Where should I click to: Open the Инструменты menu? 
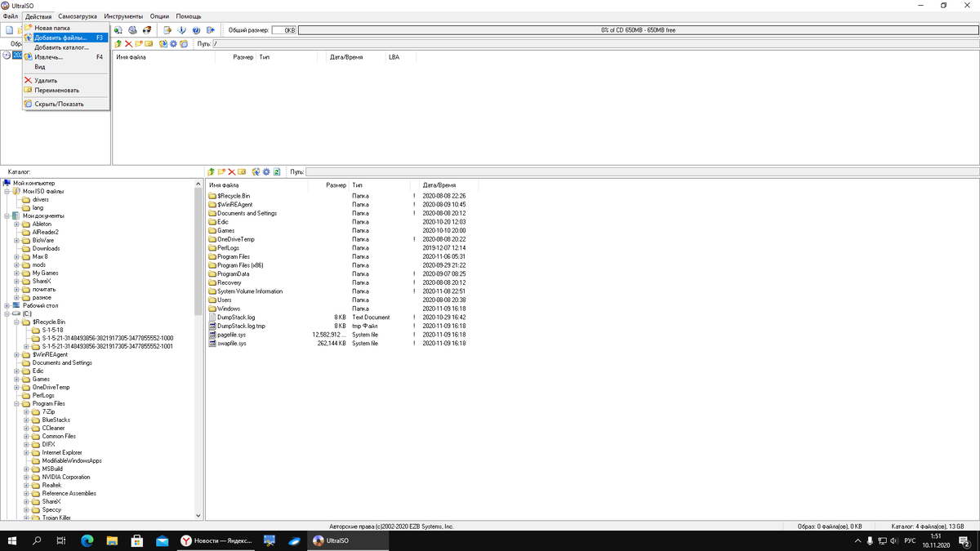point(123,16)
